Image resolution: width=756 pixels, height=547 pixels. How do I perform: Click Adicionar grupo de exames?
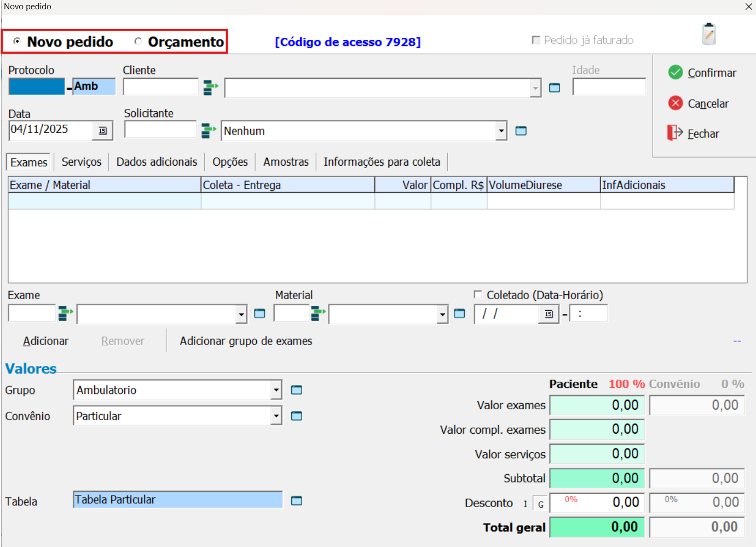(x=246, y=341)
